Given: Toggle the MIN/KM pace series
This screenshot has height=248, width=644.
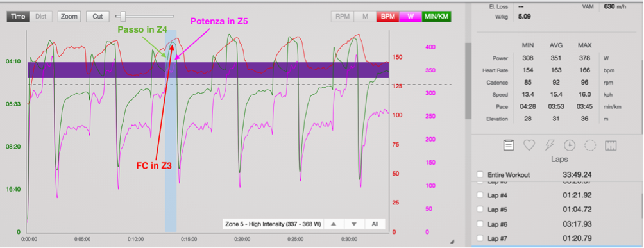Looking at the screenshot, I should point(437,17).
